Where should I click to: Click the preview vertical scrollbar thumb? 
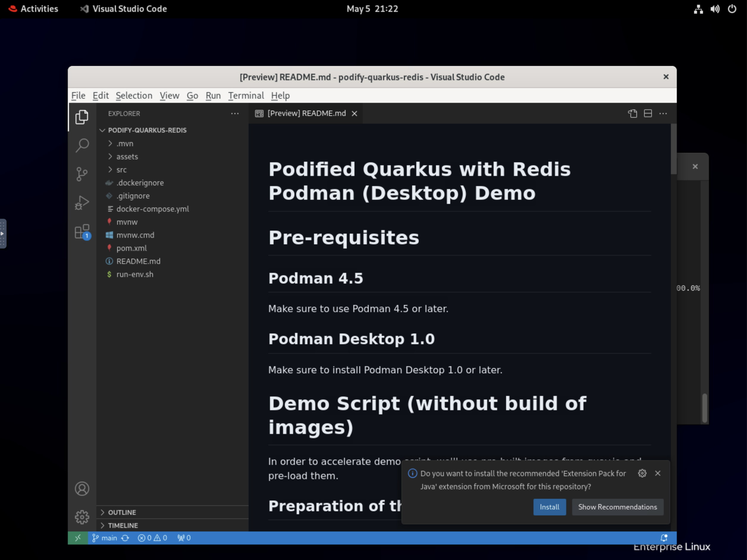(673, 149)
